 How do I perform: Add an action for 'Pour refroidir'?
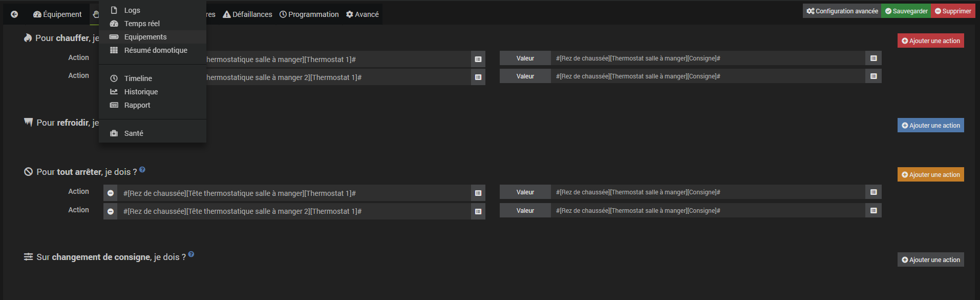[x=930, y=126]
